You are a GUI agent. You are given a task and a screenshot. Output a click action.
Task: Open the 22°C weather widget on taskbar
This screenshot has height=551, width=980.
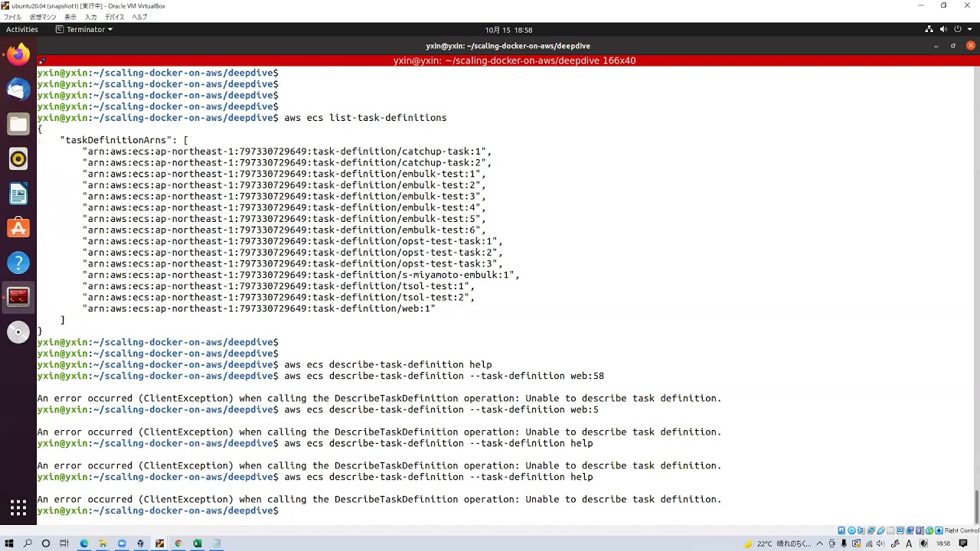click(x=776, y=543)
